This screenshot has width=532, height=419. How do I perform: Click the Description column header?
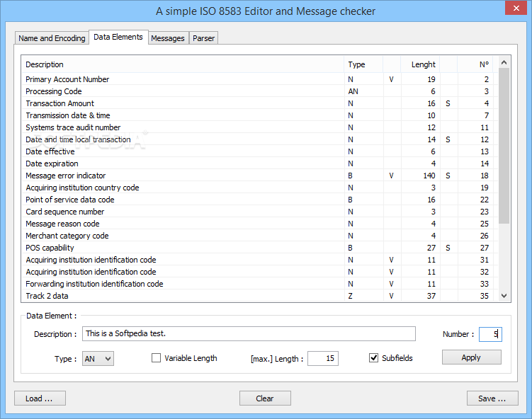click(x=183, y=64)
